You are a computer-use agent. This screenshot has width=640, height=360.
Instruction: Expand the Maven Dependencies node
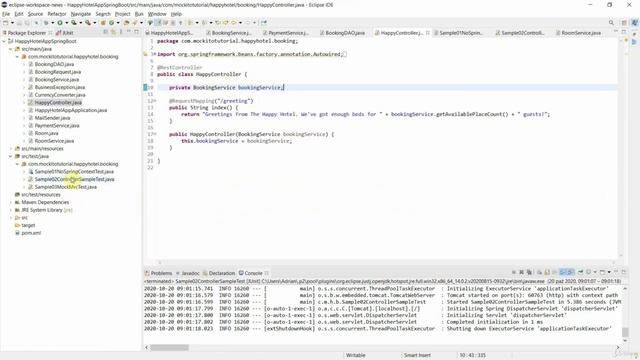tap(11, 202)
